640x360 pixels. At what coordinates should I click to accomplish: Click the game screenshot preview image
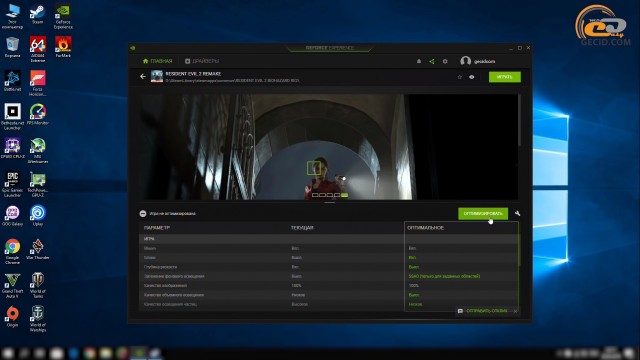pos(329,147)
